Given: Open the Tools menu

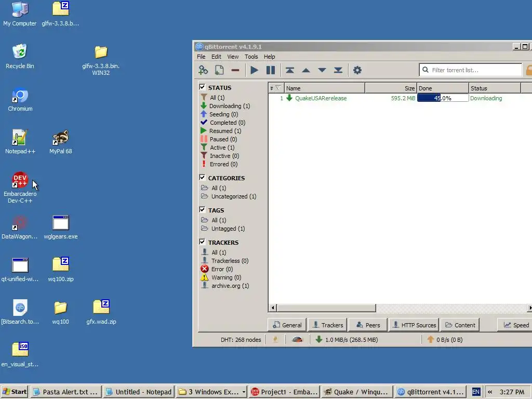Looking at the screenshot, I should [x=251, y=57].
